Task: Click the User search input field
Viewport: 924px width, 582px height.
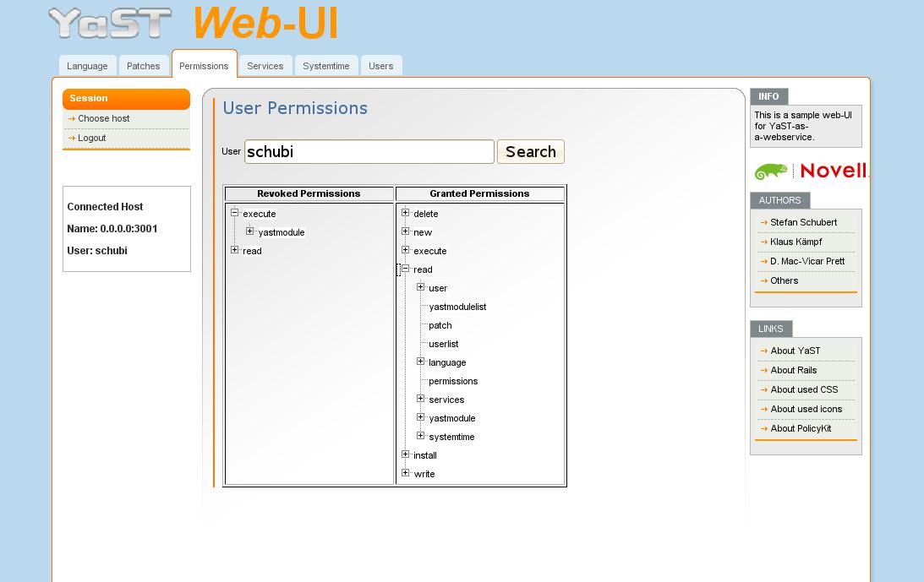Action: (369, 151)
